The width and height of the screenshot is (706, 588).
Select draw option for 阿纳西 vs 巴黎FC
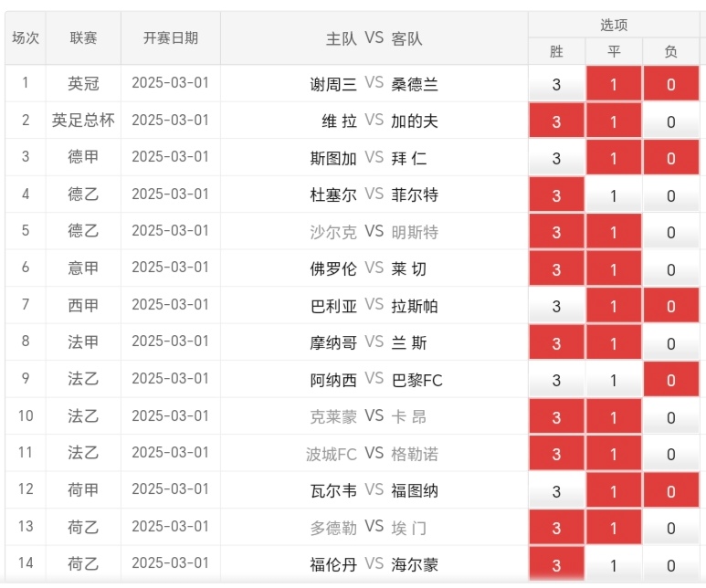point(614,381)
